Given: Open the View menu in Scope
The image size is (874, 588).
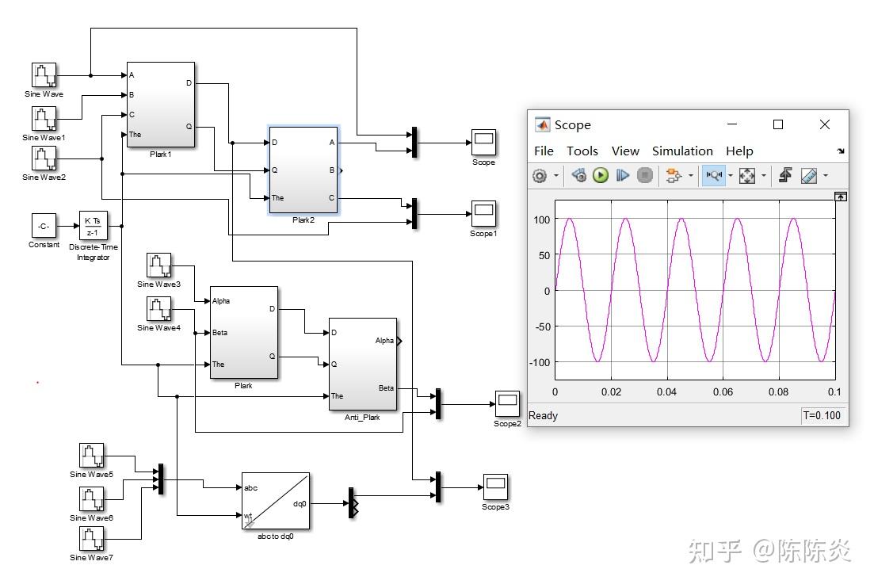Looking at the screenshot, I should (x=625, y=151).
